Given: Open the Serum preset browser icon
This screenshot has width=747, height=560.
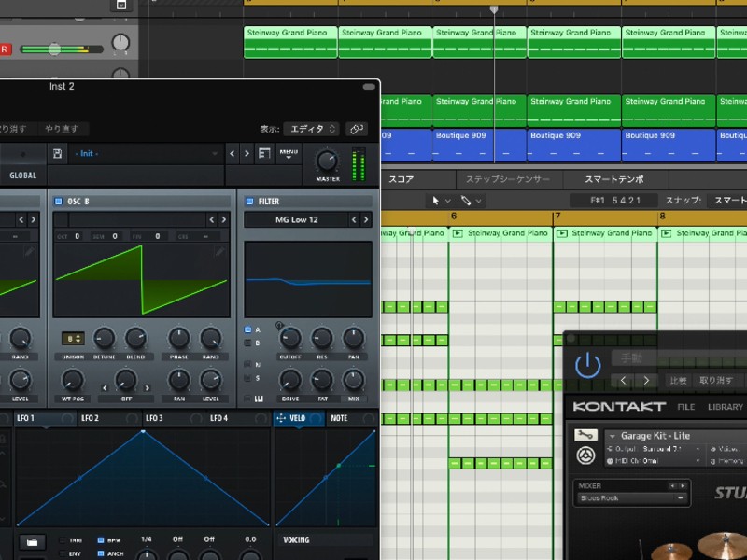Looking at the screenshot, I should [x=264, y=153].
